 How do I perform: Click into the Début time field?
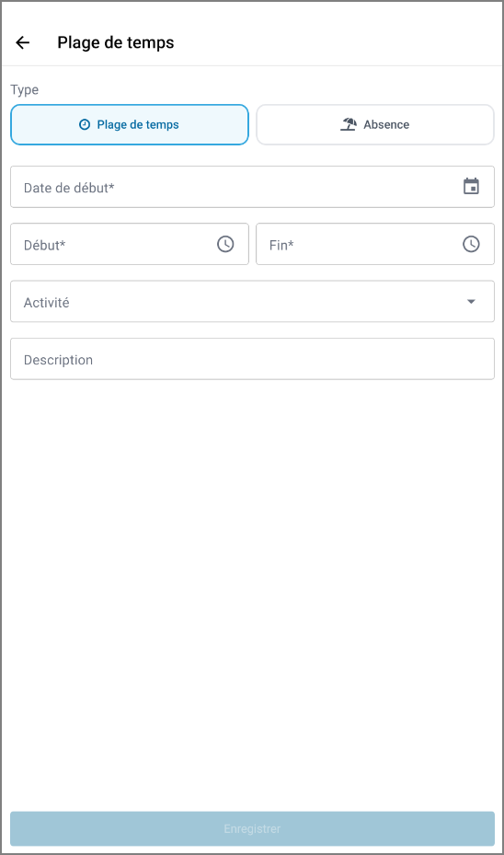130,244
